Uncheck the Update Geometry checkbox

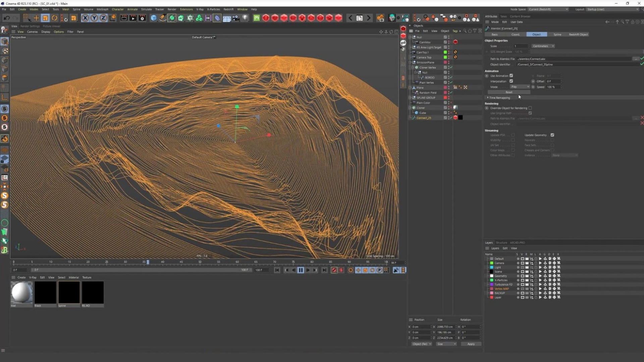point(552,135)
